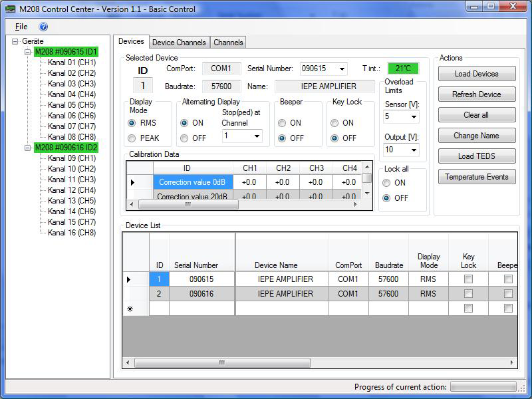
Task: Click the row selector arrow for device 1
Action: pyautogui.click(x=129, y=279)
